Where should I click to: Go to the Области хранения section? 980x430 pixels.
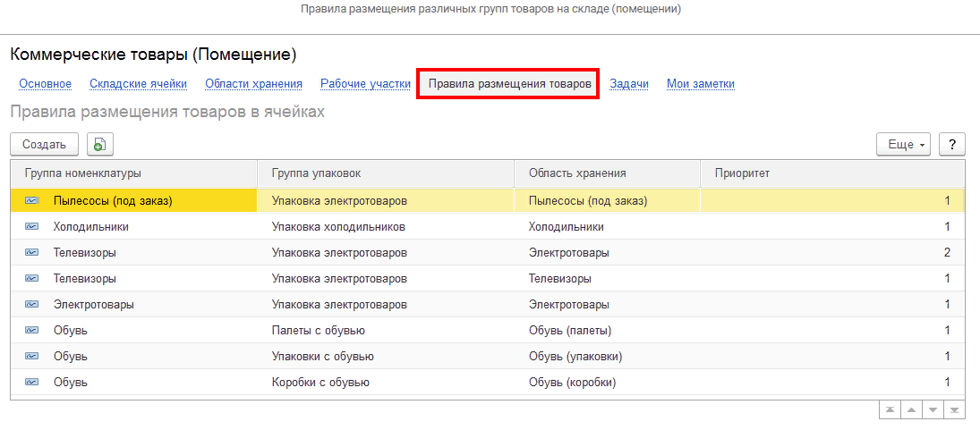(253, 84)
